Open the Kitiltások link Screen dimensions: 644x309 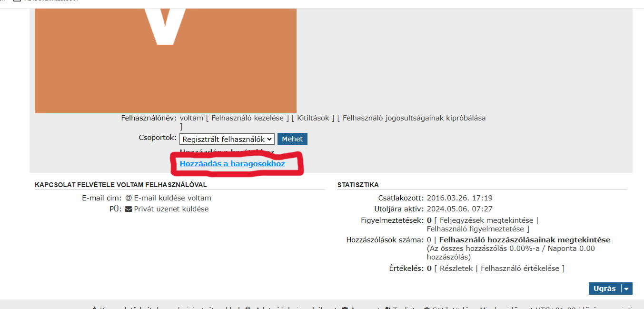click(x=313, y=118)
